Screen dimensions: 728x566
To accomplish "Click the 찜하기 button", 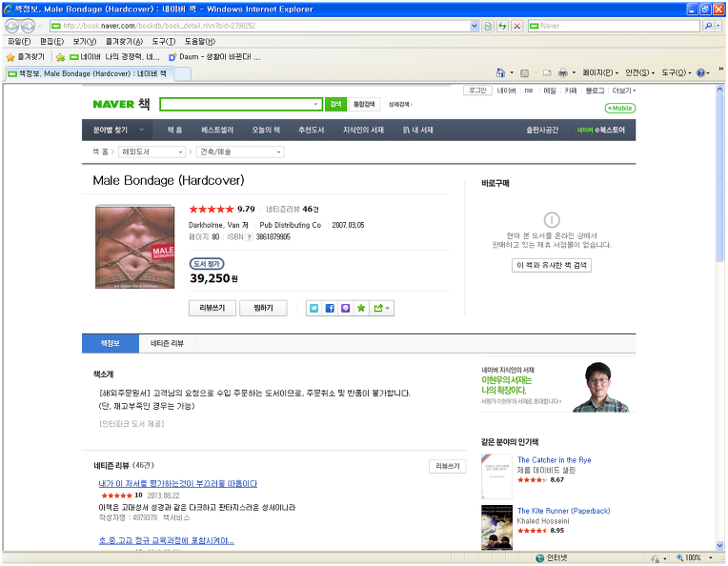I will (x=263, y=309).
